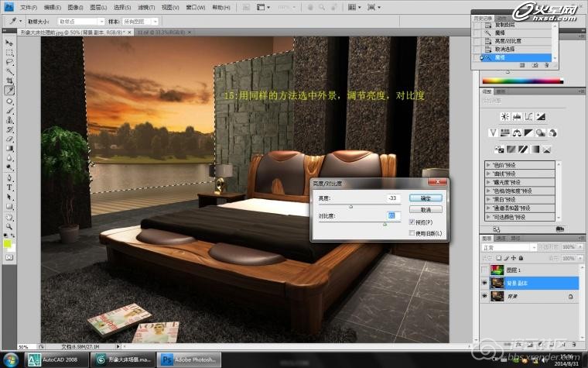Click 取消 in Brightness/Contrast dialog
This screenshot has height=368, width=588.
[x=426, y=209]
